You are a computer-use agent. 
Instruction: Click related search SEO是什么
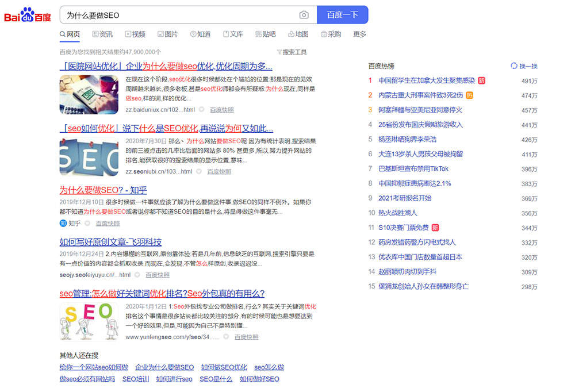click(216, 379)
